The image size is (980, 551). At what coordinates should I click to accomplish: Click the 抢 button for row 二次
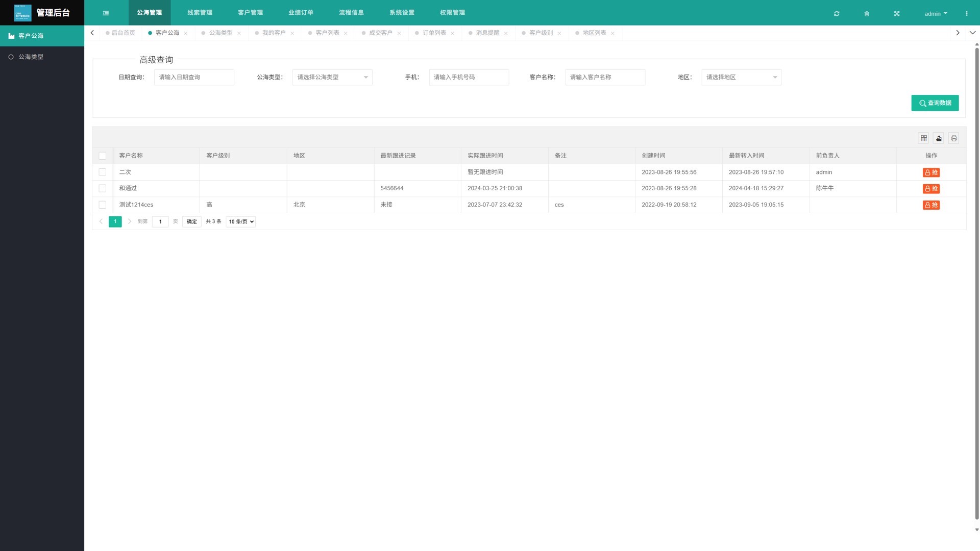[931, 172]
